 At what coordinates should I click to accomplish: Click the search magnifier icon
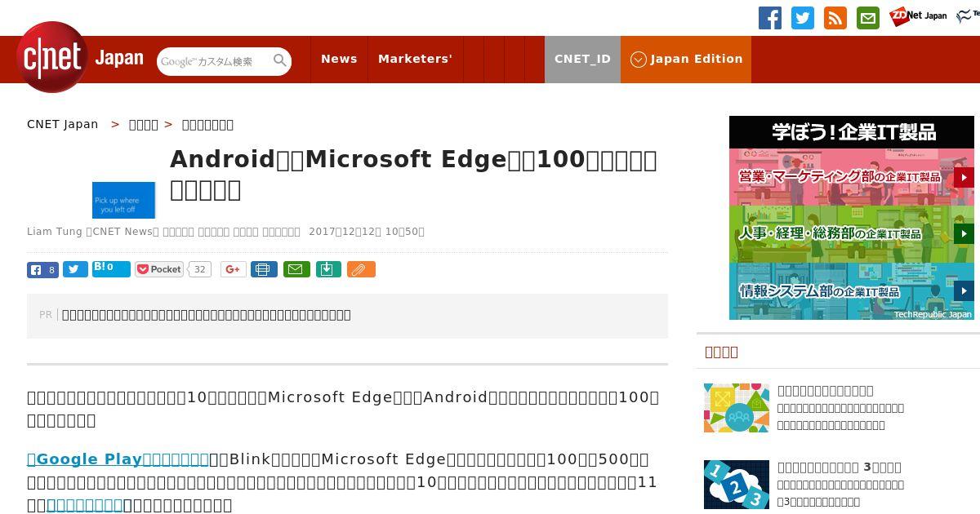(280, 60)
